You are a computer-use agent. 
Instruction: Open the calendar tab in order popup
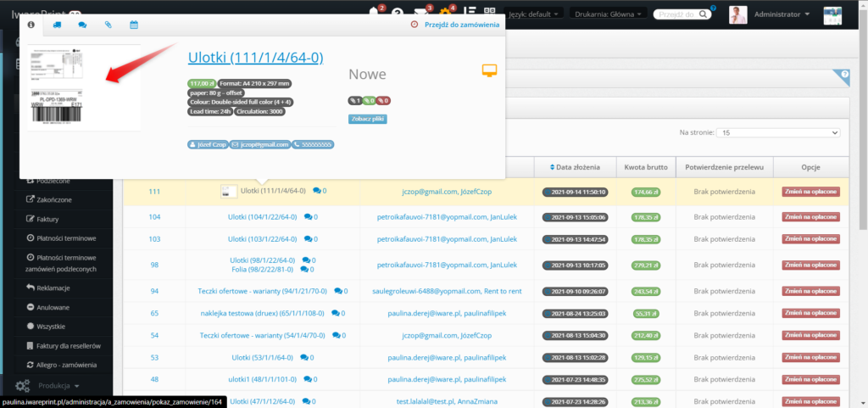pyautogui.click(x=133, y=25)
